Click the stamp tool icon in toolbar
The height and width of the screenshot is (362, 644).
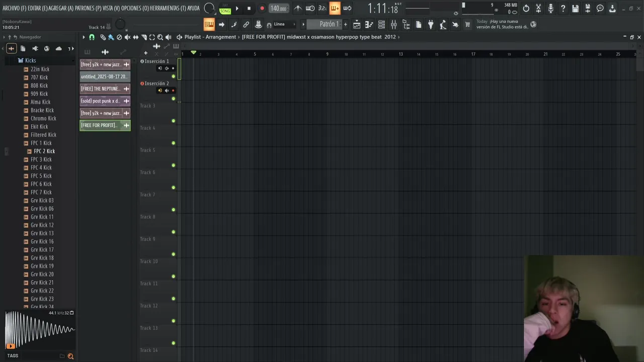[x=258, y=25]
